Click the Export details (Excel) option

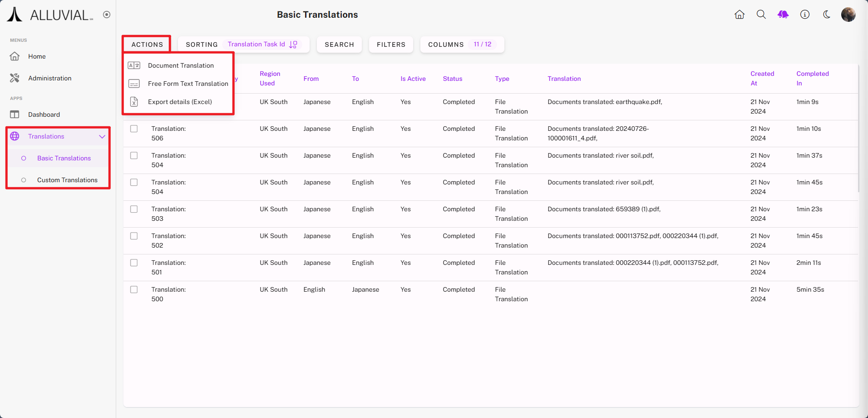click(x=180, y=102)
